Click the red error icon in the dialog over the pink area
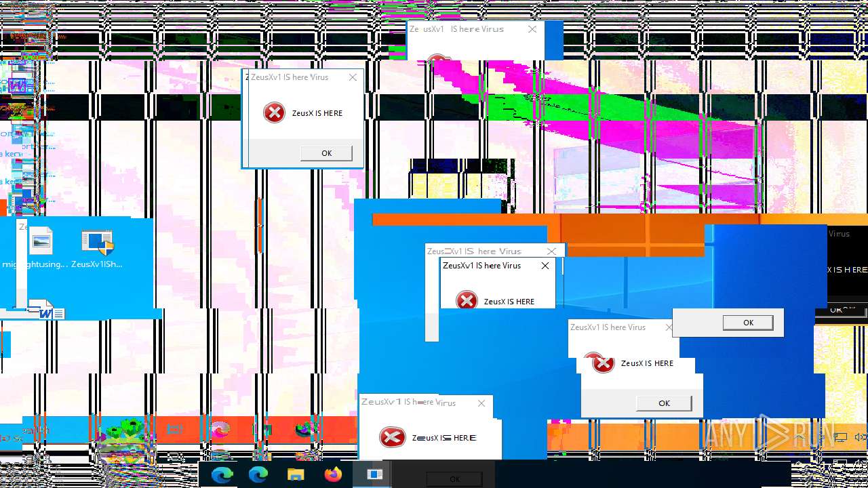The width and height of the screenshot is (868, 488). [x=274, y=113]
